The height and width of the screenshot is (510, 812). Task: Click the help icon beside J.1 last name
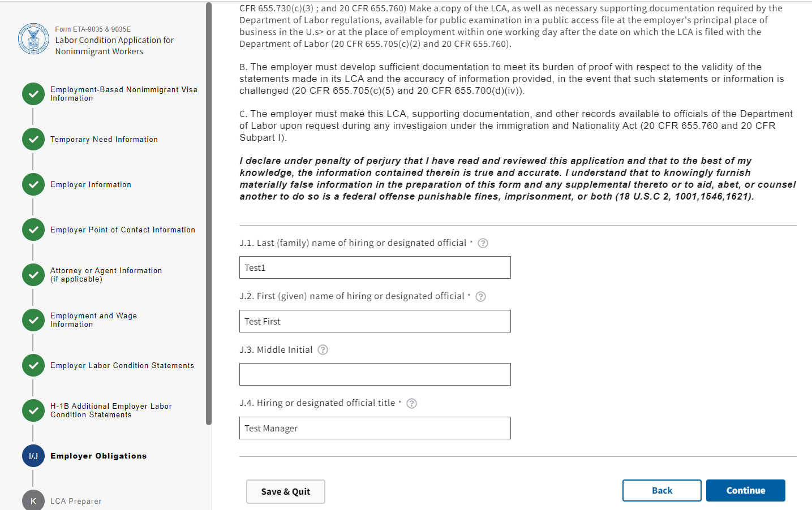(483, 243)
